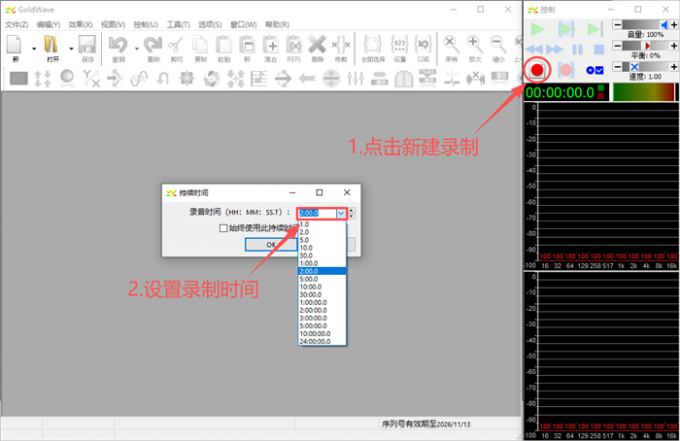Choose 5:00.0 from the duration list
The width and height of the screenshot is (680, 441).
coord(322,279)
